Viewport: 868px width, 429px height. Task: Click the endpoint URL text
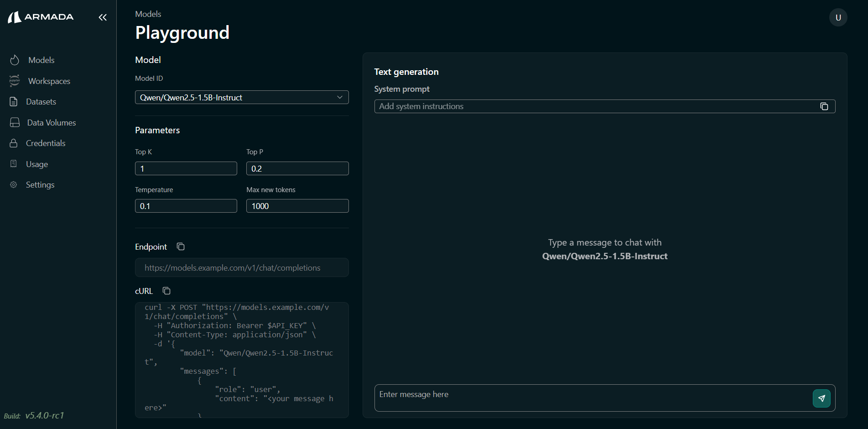233,267
